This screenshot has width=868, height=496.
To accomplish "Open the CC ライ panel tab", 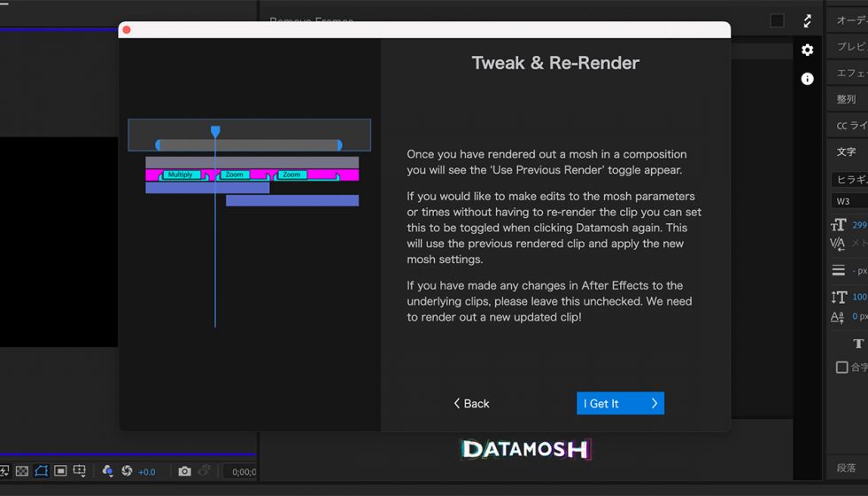I will [x=851, y=126].
